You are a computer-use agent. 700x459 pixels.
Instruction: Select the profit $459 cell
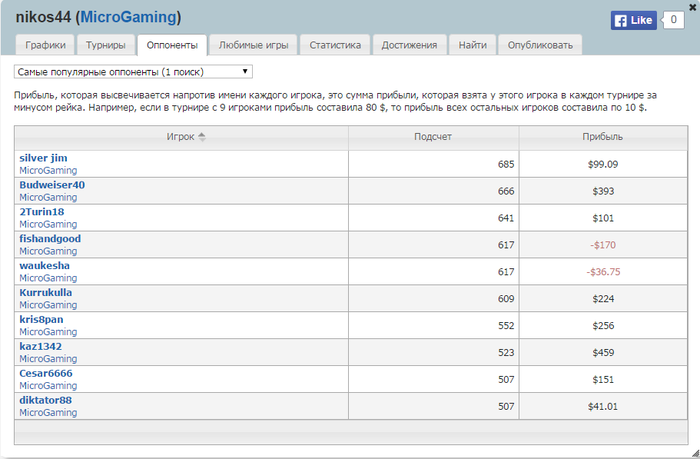point(603,353)
